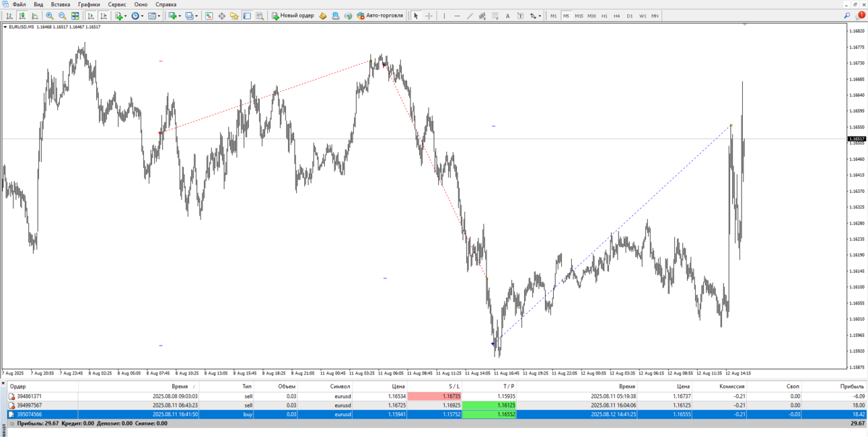Switch chart to line chart mode
Screen dimensions: 868x437
click(35, 15)
